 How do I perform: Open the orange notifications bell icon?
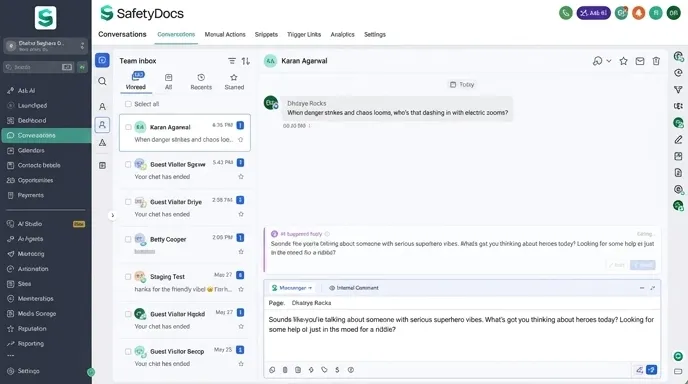click(x=638, y=13)
